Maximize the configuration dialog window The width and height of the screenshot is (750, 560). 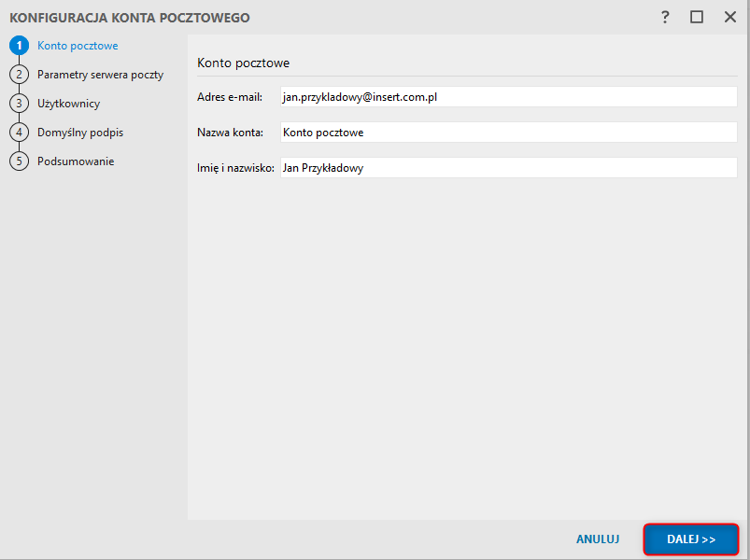697,17
